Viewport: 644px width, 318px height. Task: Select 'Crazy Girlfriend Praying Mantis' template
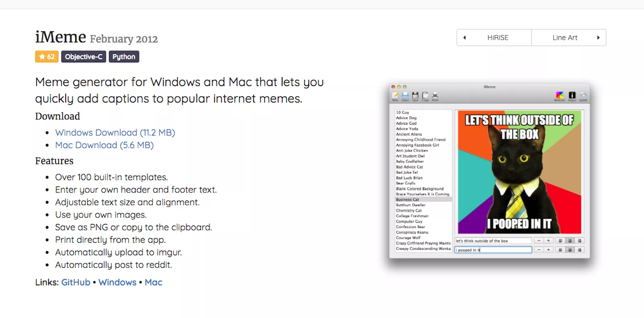423,243
